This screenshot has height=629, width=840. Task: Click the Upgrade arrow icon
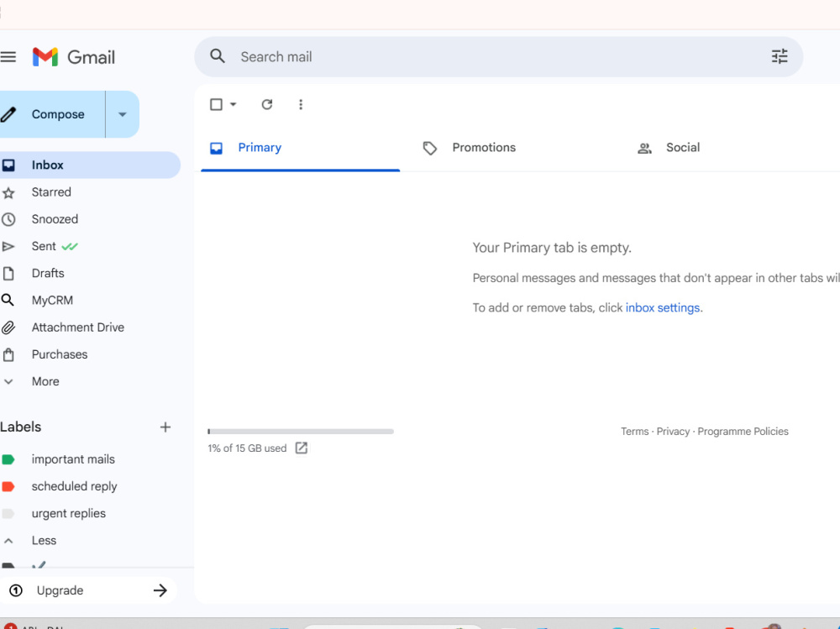click(160, 590)
